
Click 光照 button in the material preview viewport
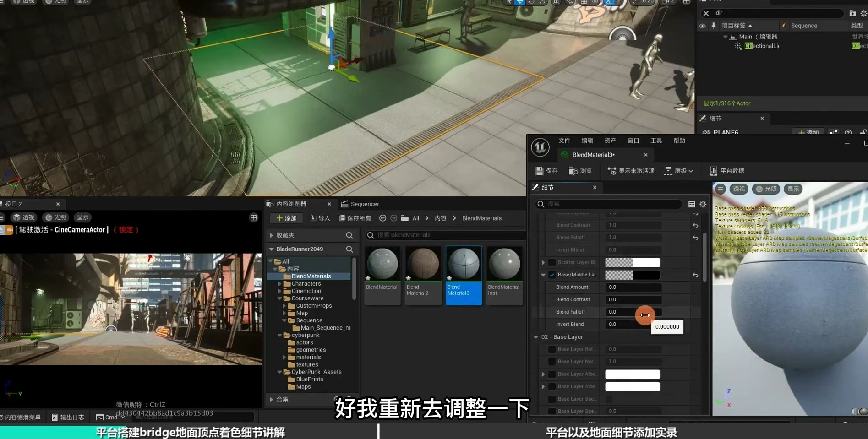click(x=766, y=189)
